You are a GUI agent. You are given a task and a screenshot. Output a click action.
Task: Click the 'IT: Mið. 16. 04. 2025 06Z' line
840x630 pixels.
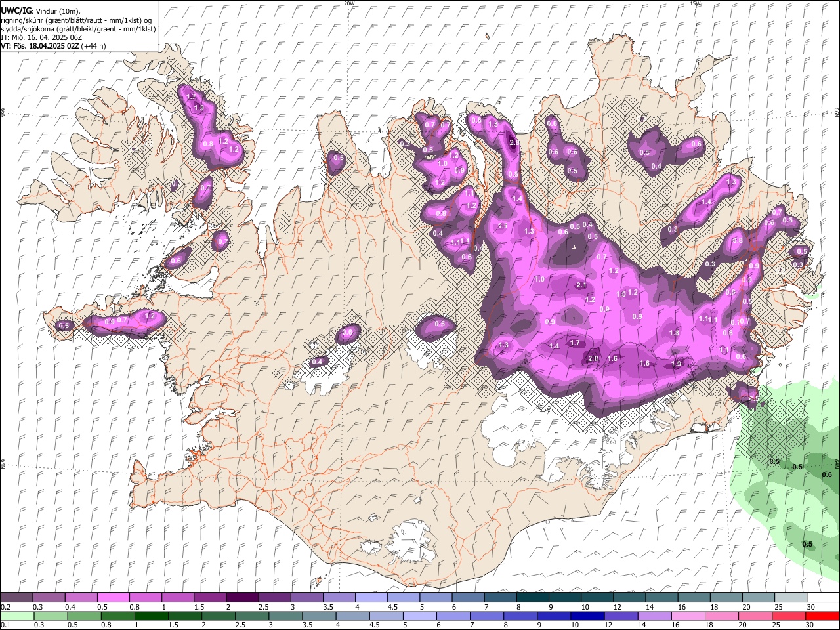tap(41, 37)
